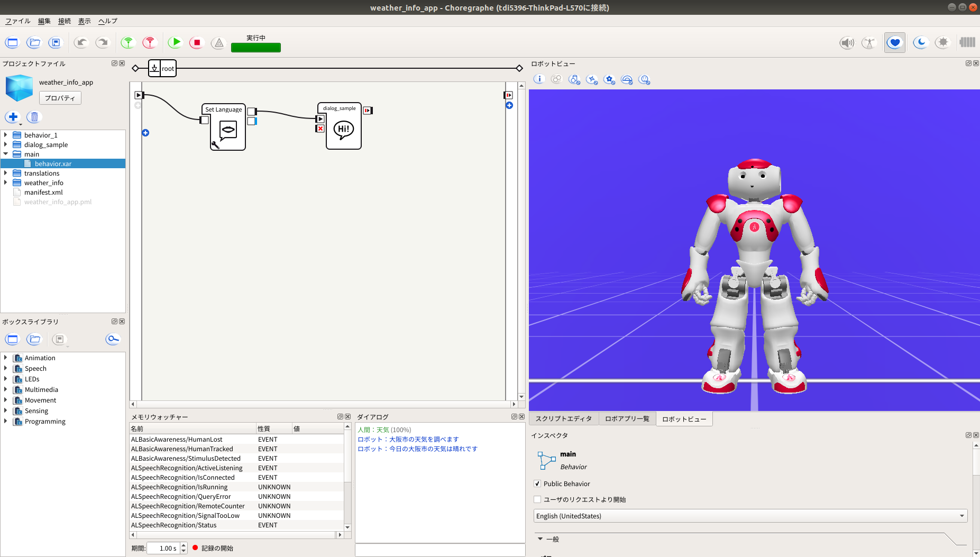Click the green 実行中 progress bar

click(255, 48)
